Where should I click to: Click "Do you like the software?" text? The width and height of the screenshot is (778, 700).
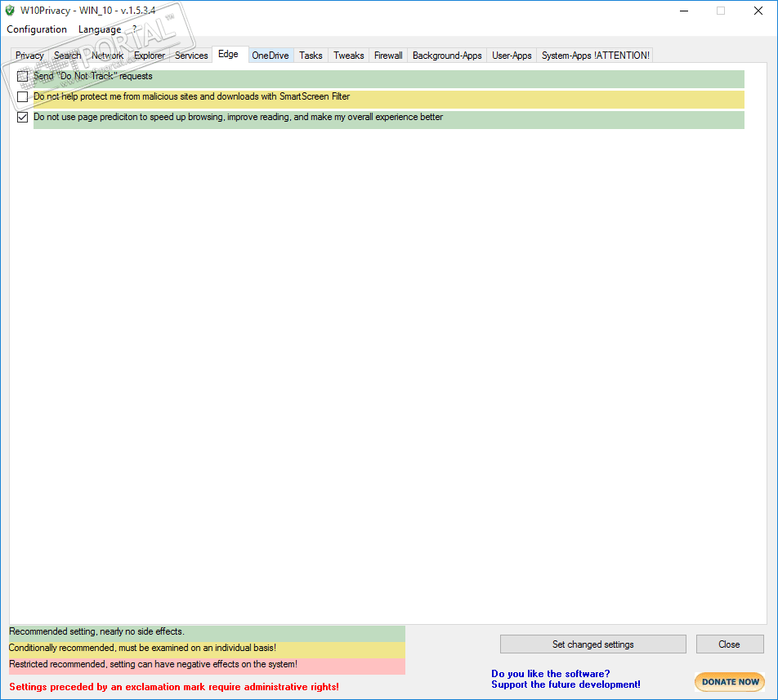point(550,673)
